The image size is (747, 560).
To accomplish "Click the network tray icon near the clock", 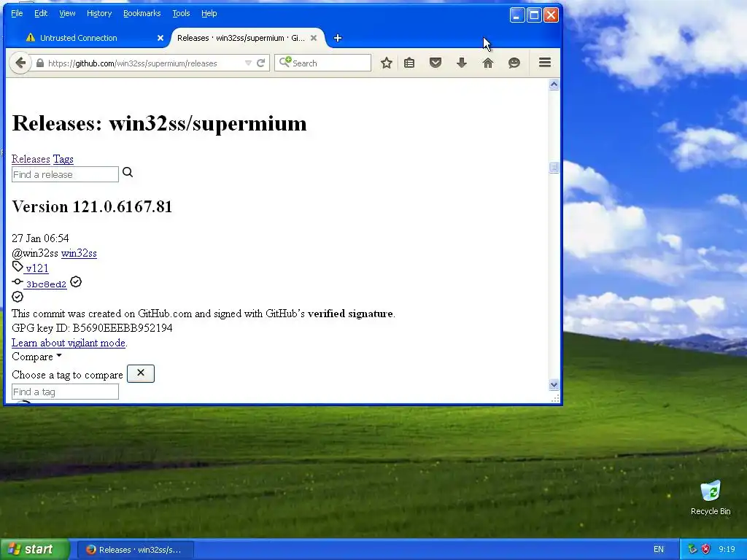I will point(692,549).
